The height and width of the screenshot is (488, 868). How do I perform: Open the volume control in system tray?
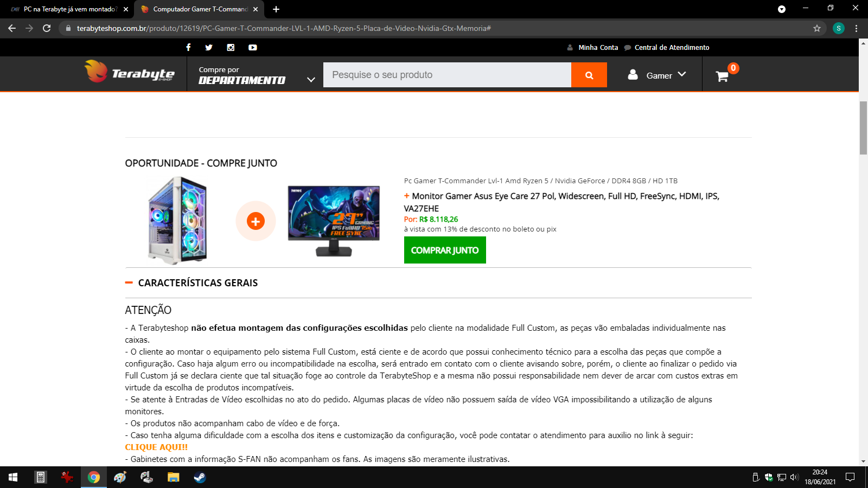[794, 477]
